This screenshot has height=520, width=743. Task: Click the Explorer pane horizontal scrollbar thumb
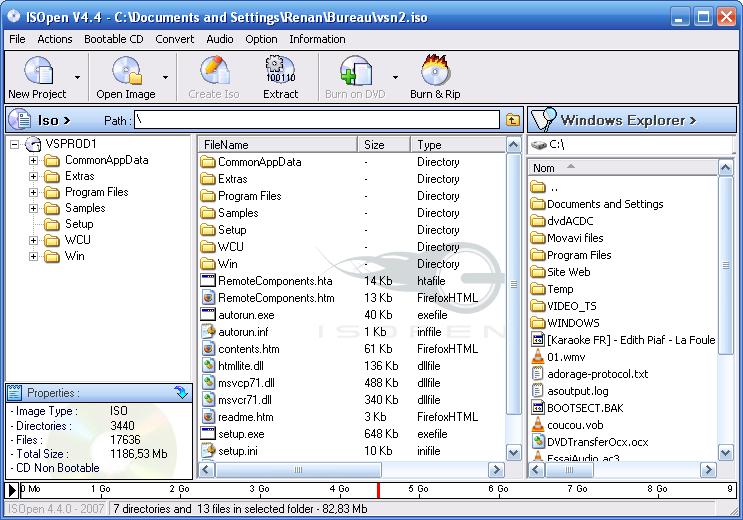click(x=569, y=470)
